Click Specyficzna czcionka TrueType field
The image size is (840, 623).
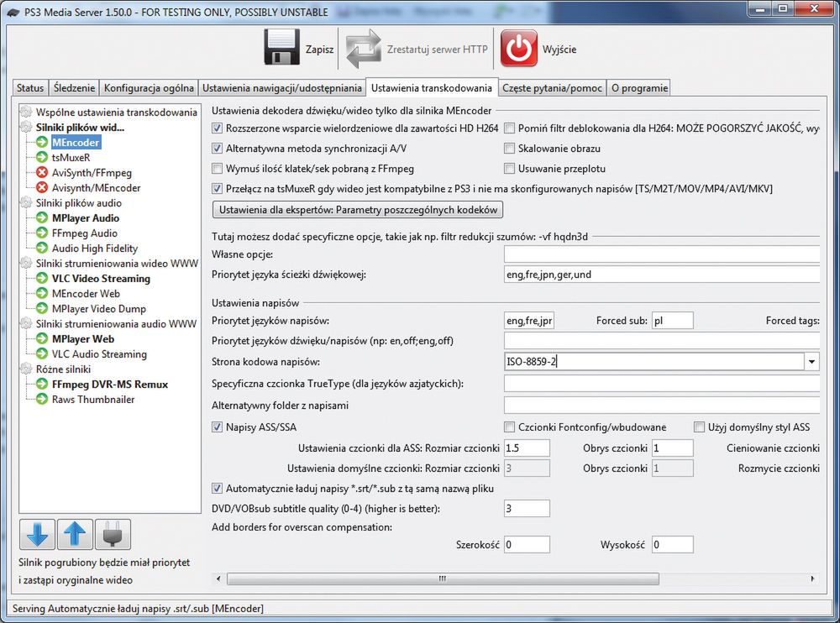662,384
